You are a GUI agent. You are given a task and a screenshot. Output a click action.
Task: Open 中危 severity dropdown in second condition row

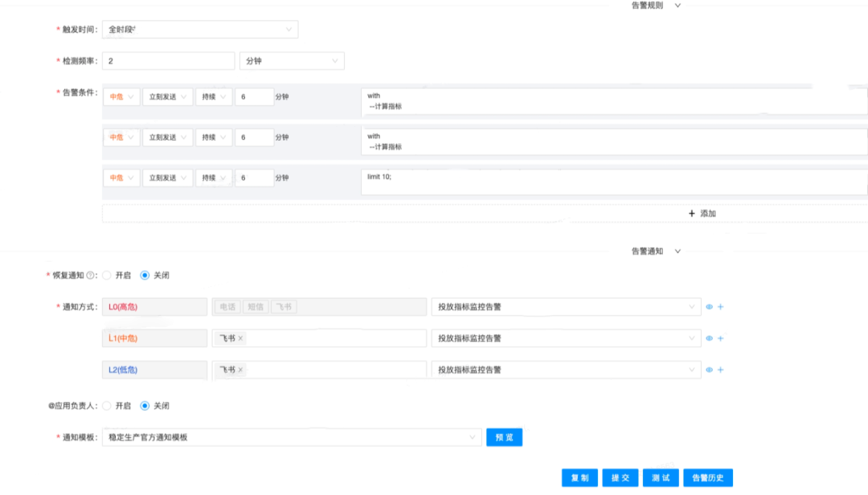[121, 137]
